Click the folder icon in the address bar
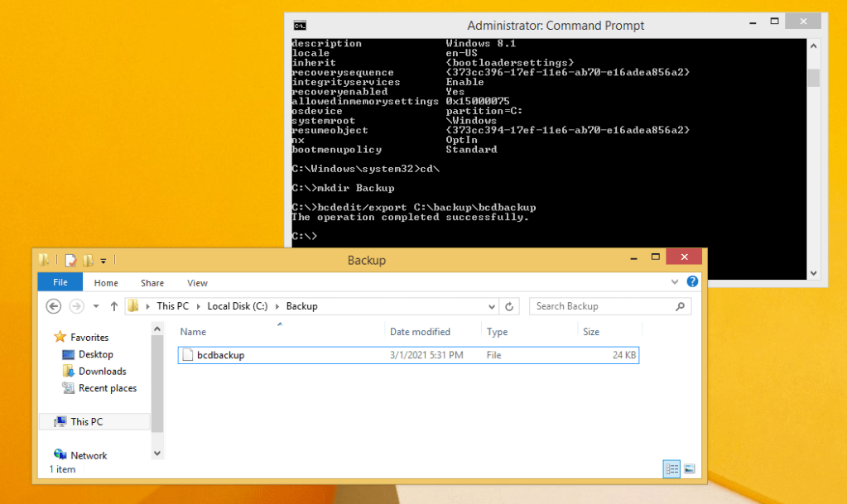This screenshot has height=504, width=847. [x=132, y=306]
